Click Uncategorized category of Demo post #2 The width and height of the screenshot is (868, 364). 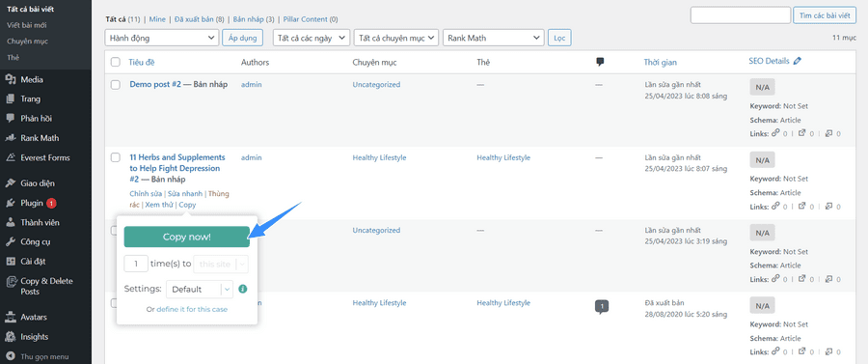tap(376, 85)
